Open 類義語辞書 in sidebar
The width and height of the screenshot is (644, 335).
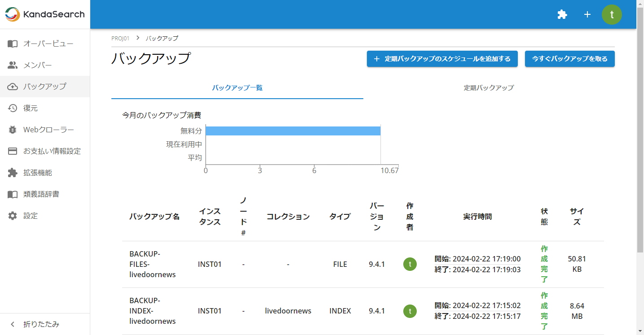[x=45, y=194]
